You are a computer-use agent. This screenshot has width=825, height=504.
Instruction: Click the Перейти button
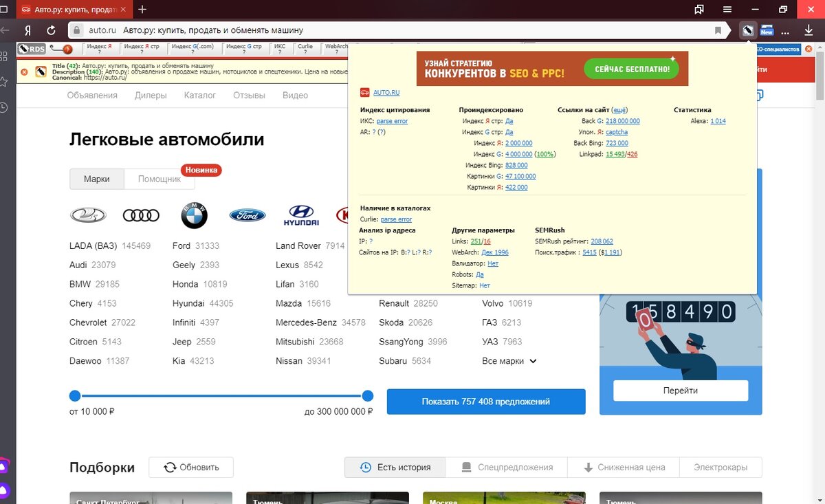tap(681, 391)
